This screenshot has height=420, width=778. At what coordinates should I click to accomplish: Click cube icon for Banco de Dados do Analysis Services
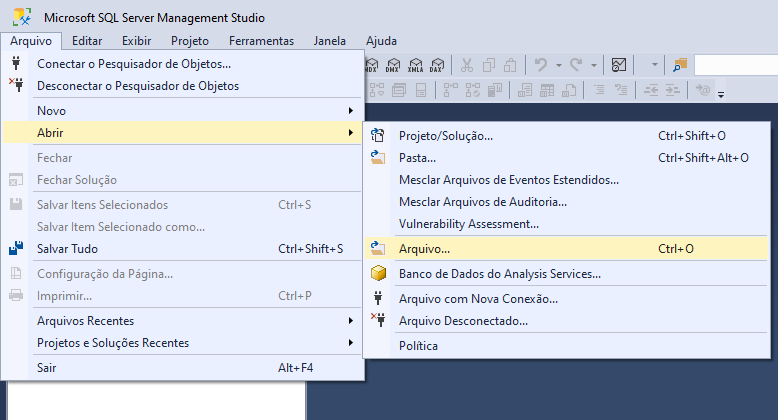[x=378, y=273]
